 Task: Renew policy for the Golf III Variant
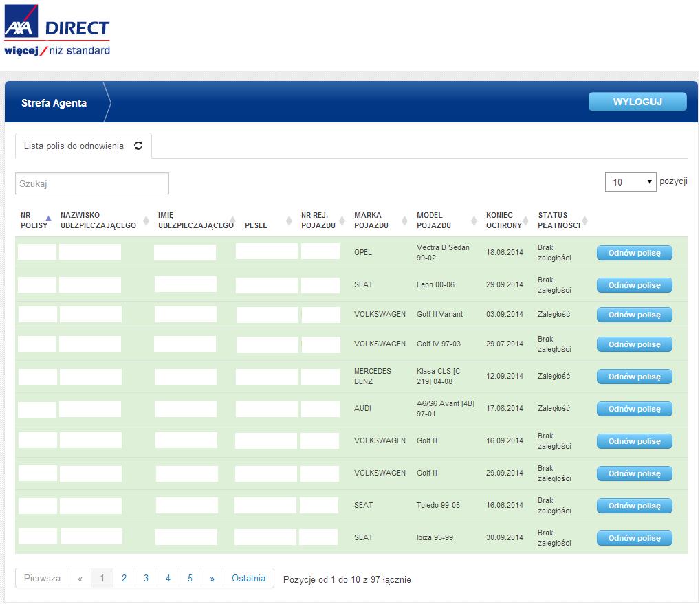pyautogui.click(x=635, y=315)
